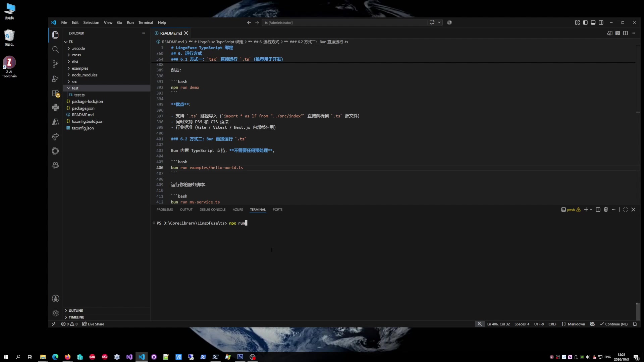
Task: Click the Live Share status button
Action: pos(93,324)
